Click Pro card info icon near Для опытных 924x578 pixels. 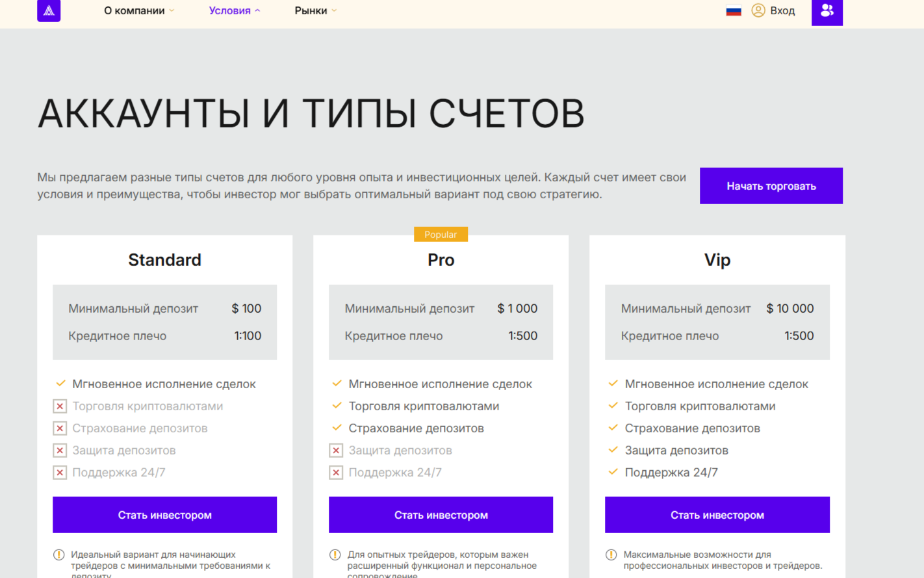click(x=335, y=555)
